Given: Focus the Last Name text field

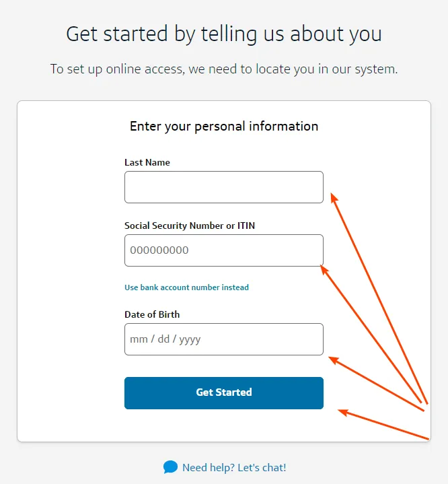Looking at the screenshot, I should [223, 187].
